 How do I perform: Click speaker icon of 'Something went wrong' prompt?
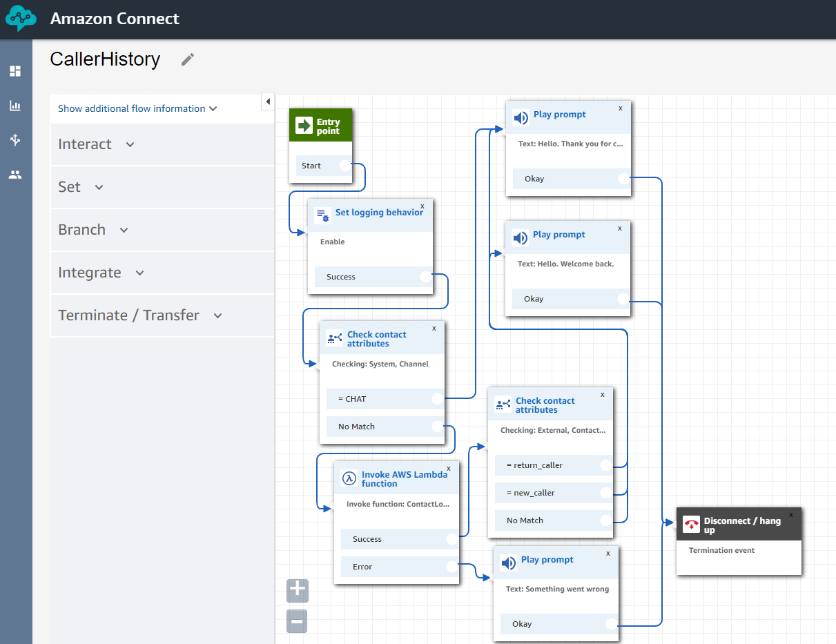pyautogui.click(x=509, y=563)
